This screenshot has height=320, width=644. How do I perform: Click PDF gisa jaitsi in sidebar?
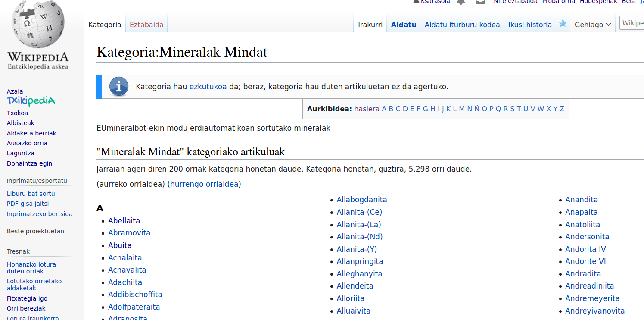coord(28,204)
